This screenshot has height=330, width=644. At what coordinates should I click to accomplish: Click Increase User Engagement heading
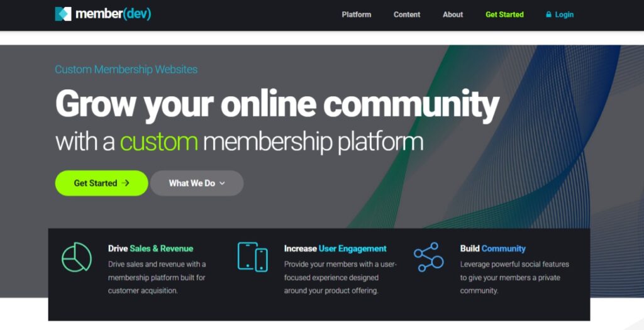(335, 248)
